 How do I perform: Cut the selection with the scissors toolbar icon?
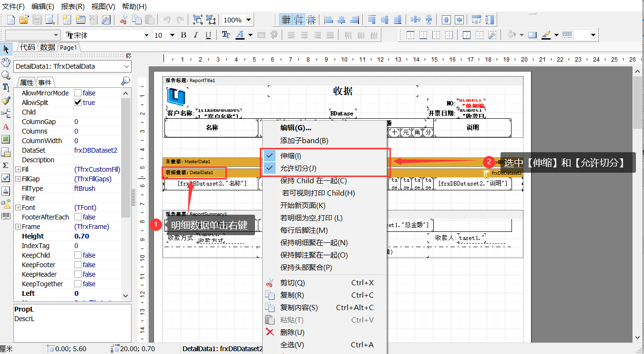click(x=123, y=20)
